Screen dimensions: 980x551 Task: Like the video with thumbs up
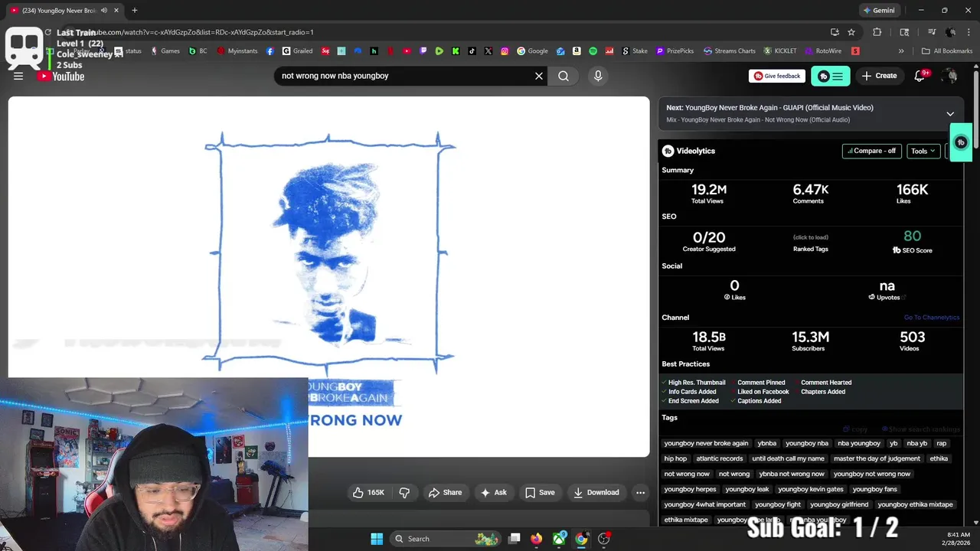pyautogui.click(x=369, y=492)
